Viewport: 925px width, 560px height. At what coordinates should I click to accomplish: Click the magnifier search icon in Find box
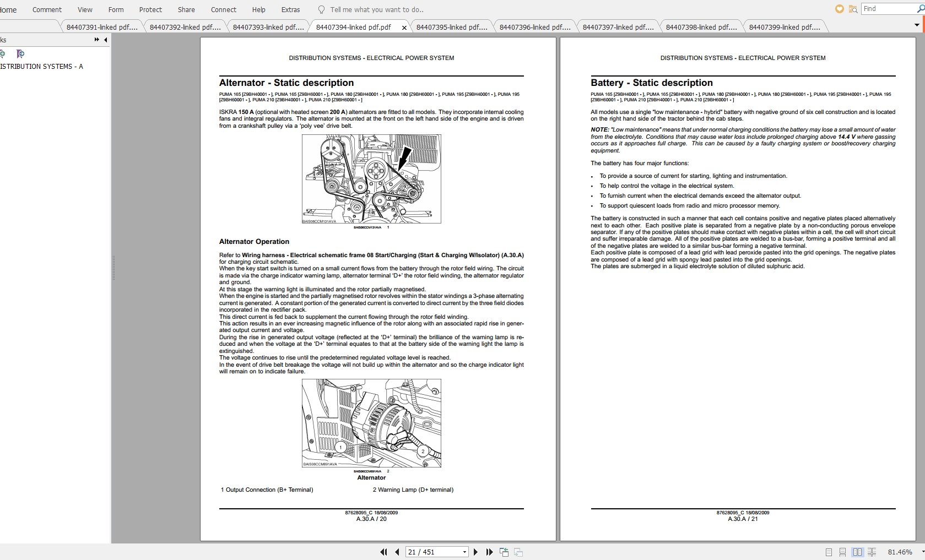pyautogui.click(x=921, y=9)
